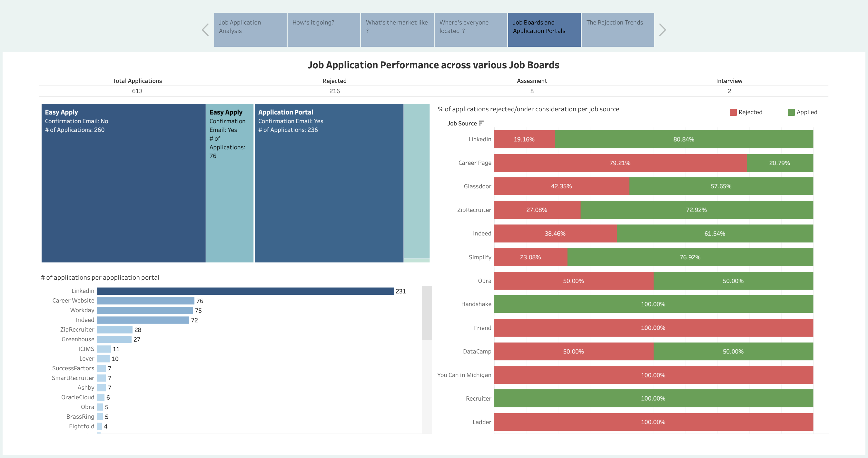Go to Where's everyone located tab
Viewport: 868px width, 458px height.
tap(470, 30)
